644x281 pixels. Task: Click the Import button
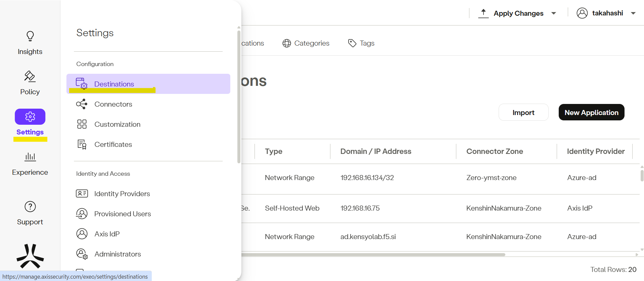coord(523,112)
